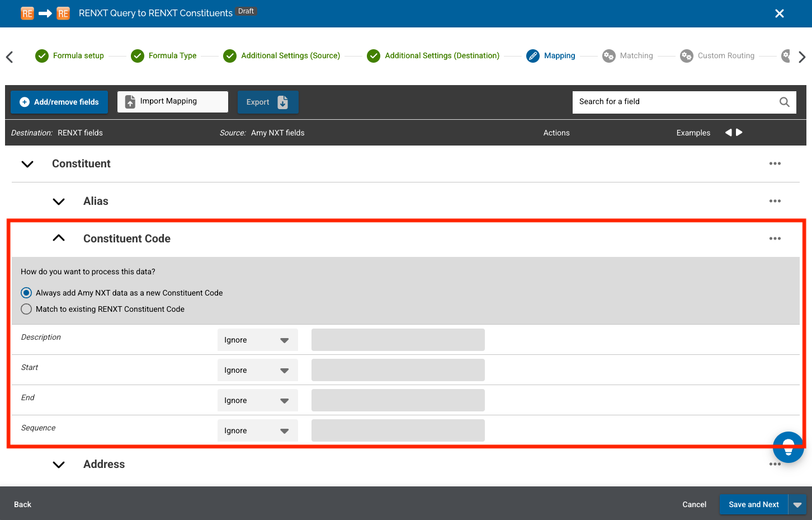Click the Description value field

[398, 340]
